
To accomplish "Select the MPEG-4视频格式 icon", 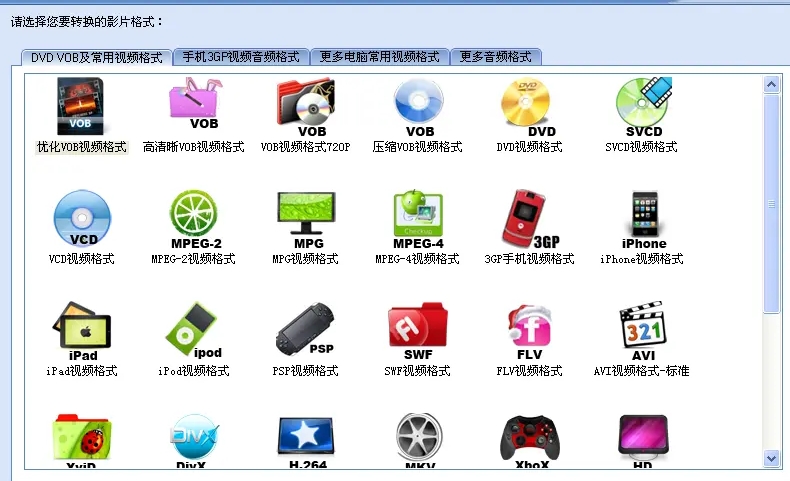I will (x=417, y=216).
